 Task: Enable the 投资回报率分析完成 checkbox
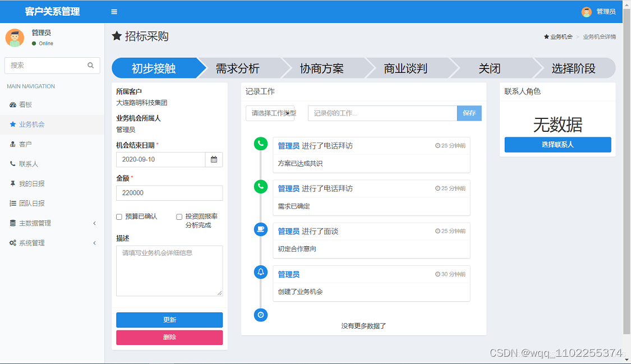point(179,217)
